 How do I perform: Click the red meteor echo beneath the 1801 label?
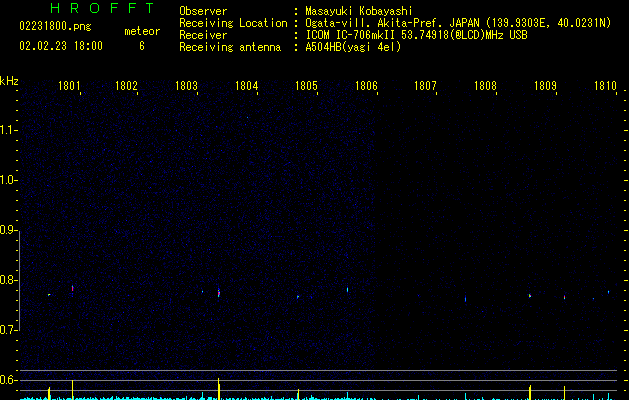[73, 288]
